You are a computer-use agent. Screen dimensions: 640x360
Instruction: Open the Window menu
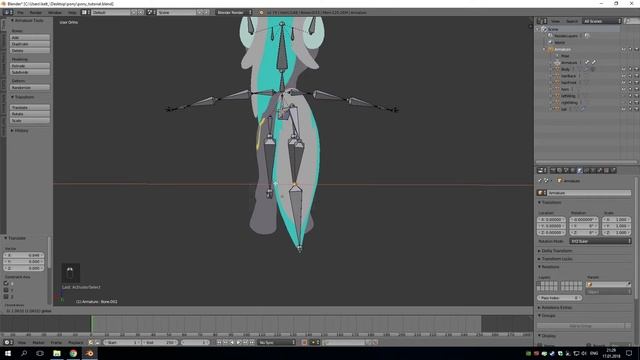55,13
